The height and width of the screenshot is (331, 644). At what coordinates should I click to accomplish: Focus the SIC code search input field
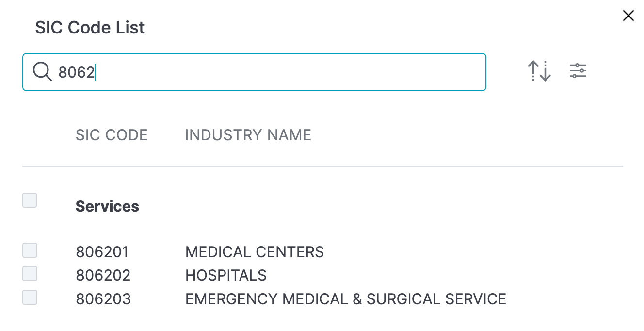[x=291, y=72]
